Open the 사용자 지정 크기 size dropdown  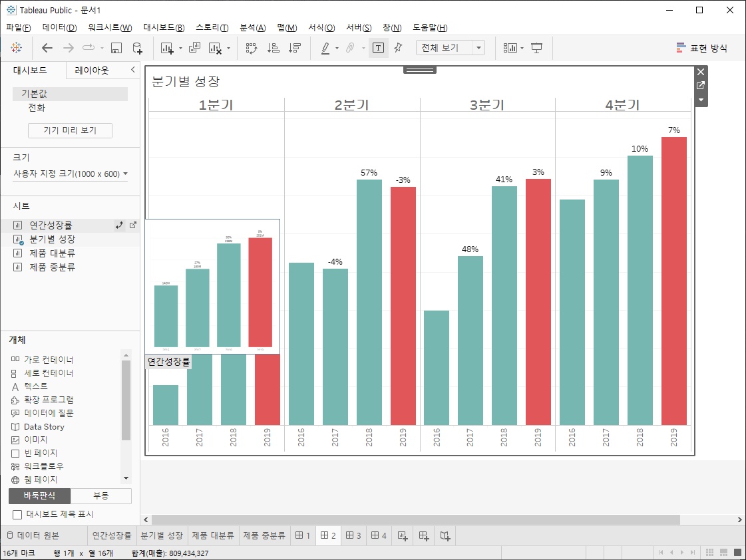pyautogui.click(x=71, y=174)
